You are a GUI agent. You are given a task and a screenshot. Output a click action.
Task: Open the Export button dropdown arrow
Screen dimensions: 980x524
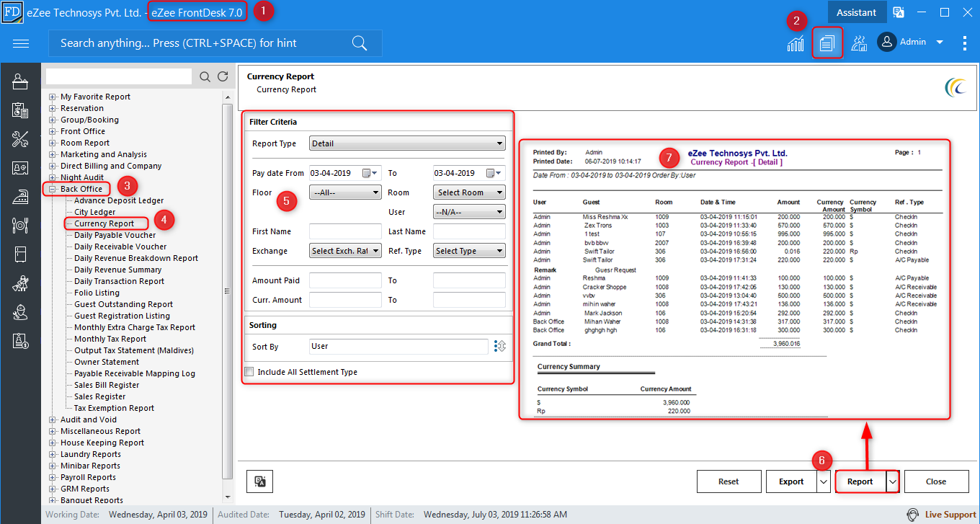pos(824,481)
